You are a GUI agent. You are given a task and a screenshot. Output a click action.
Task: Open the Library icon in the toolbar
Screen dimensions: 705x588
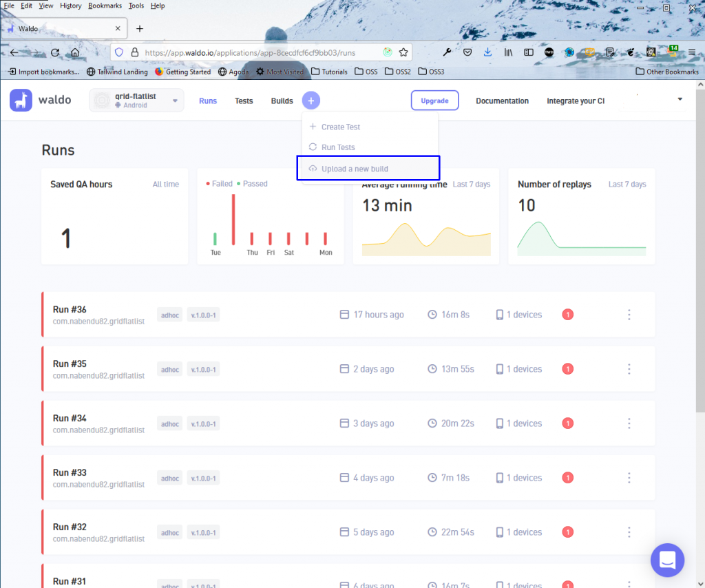pyautogui.click(x=508, y=52)
